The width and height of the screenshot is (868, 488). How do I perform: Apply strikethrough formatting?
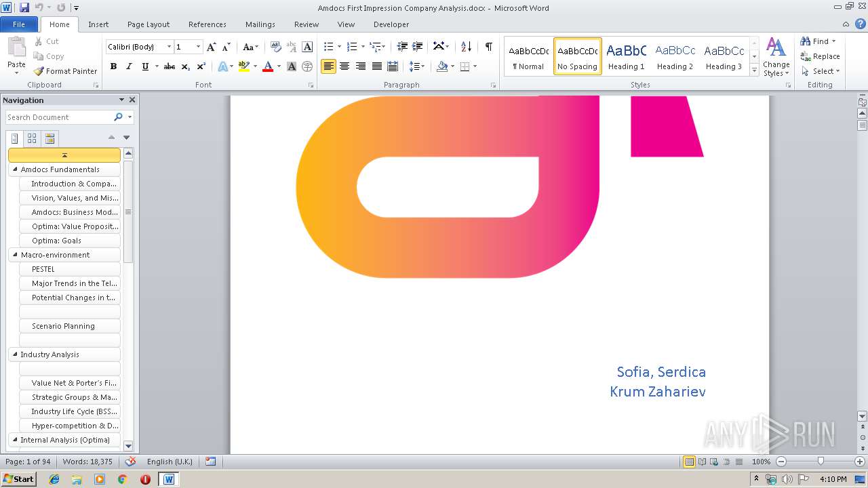170,66
